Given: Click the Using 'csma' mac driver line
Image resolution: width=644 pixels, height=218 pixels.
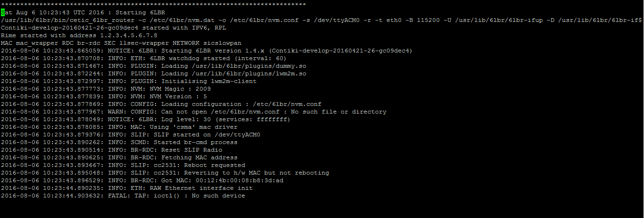Looking at the screenshot, I should click(119, 127).
